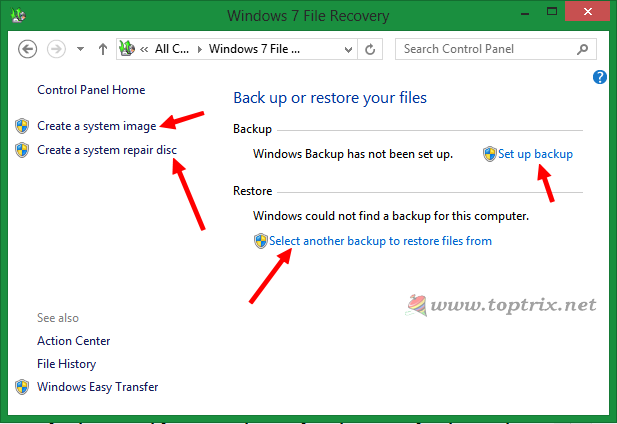This screenshot has height=424, width=617.
Task: Open Create a system image link
Action: [96, 126]
